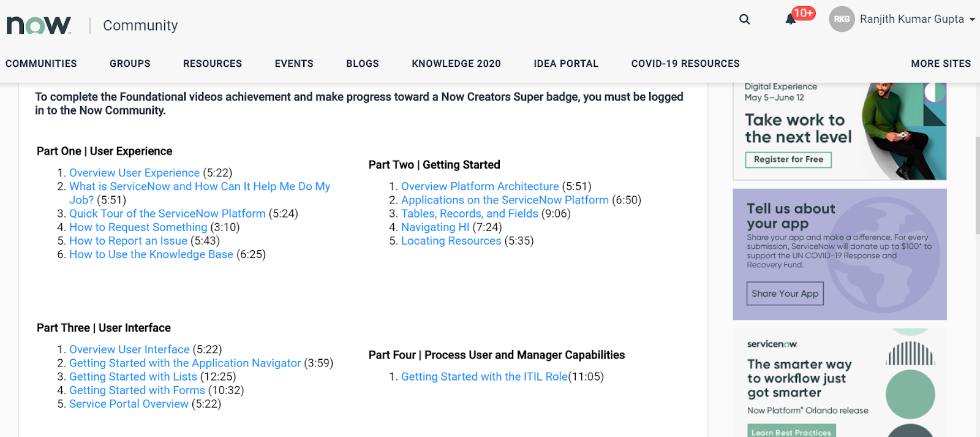Click the RKG user avatar
980x437 pixels.
click(842, 19)
